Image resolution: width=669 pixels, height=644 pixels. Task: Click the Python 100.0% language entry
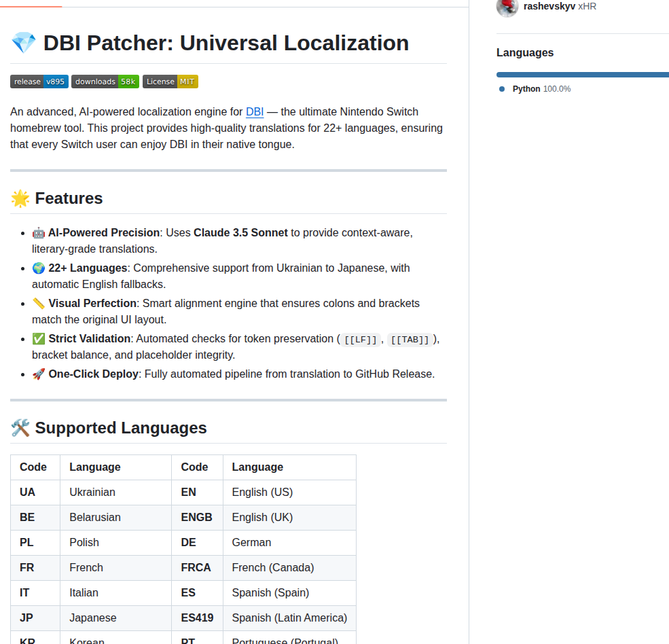541,89
